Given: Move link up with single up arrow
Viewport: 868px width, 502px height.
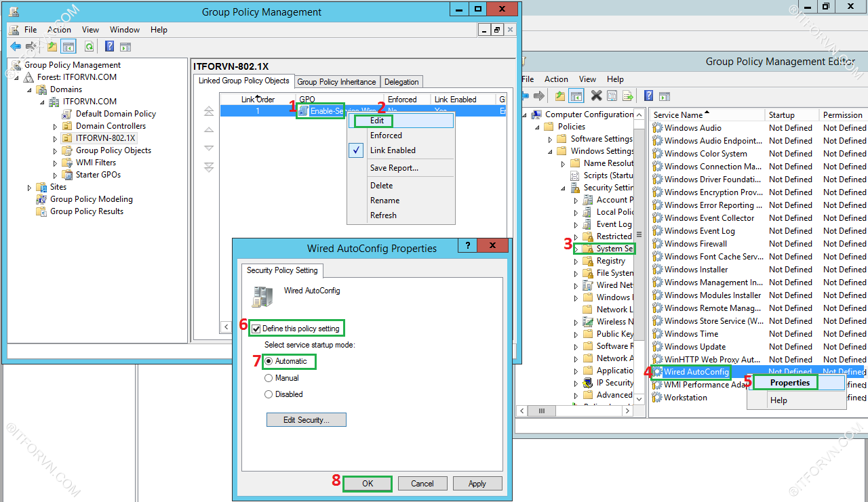Looking at the screenshot, I should (209, 130).
